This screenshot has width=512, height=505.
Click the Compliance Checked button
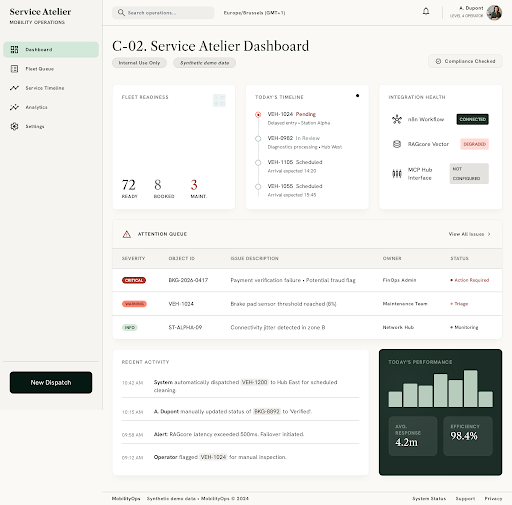[x=465, y=61]
